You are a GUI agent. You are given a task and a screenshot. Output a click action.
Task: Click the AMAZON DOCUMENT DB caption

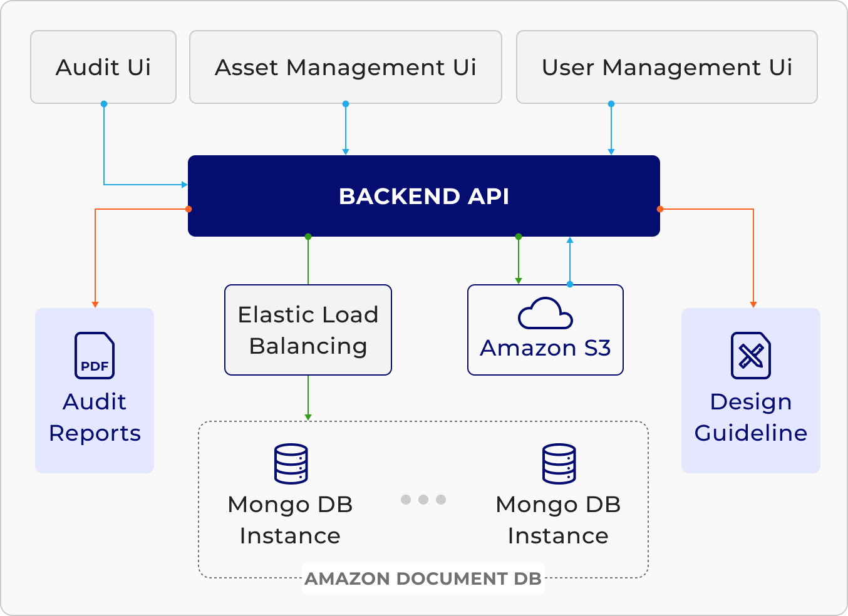(423, 578)
